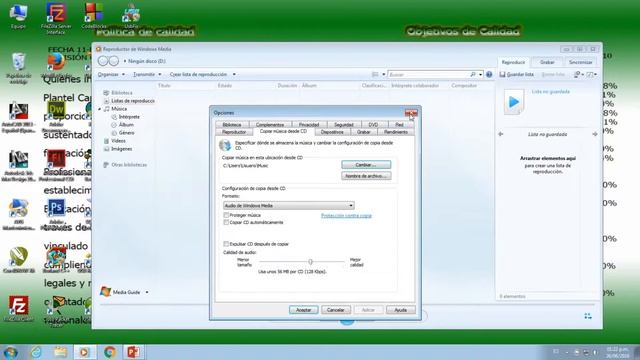Switch to the Biblioteca tab in Opciones
This screenshot has height=360, width=640.
(x=232, y=124)
